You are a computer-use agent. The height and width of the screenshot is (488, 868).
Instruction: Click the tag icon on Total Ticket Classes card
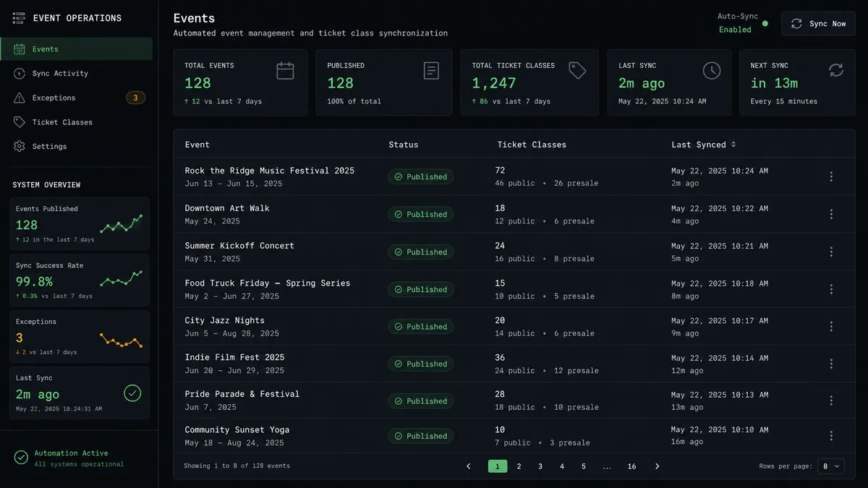577,70
